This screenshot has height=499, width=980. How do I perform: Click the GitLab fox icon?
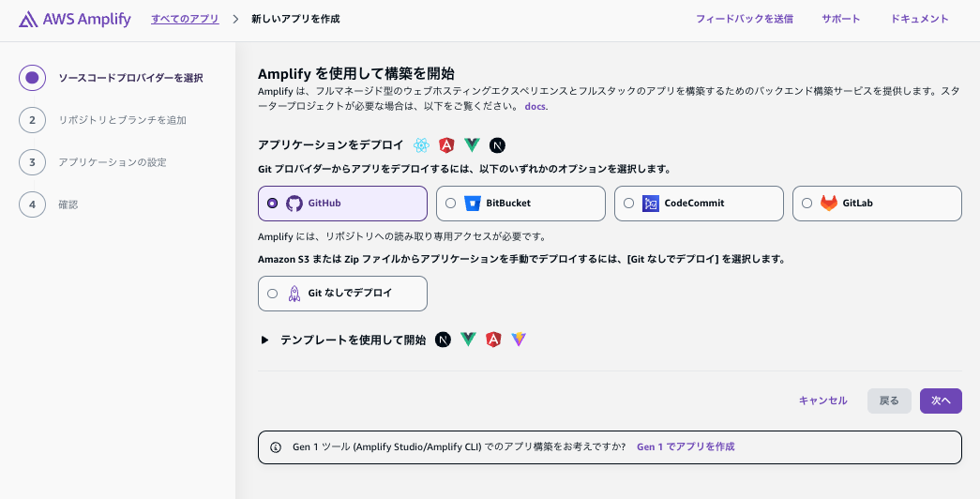point(829,204)
